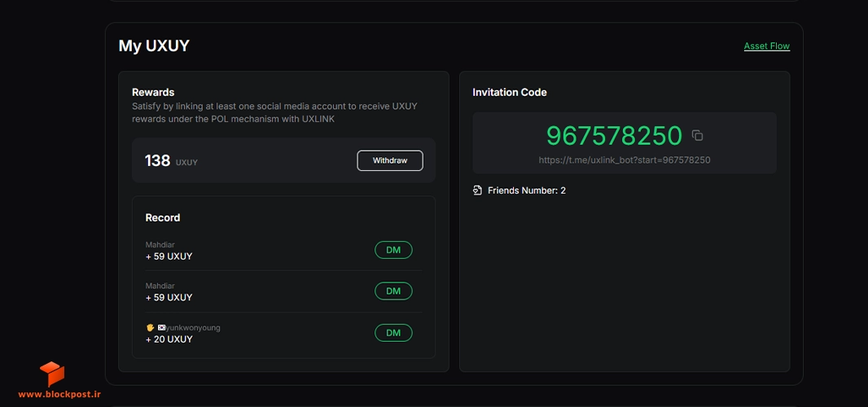The image size is (868, 407).
Task: Select the yunkwonyoung username in Record
Action: [x=193, y=328]
